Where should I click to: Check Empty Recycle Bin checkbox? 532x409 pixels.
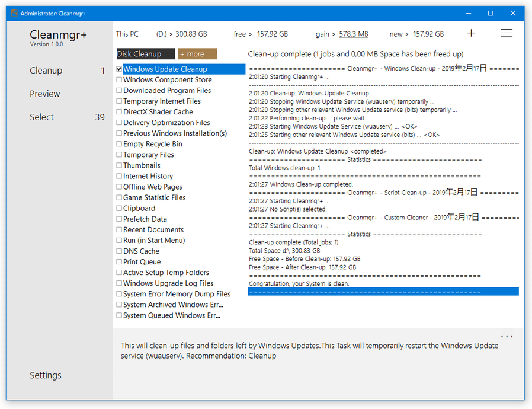[x=119, y=144]
